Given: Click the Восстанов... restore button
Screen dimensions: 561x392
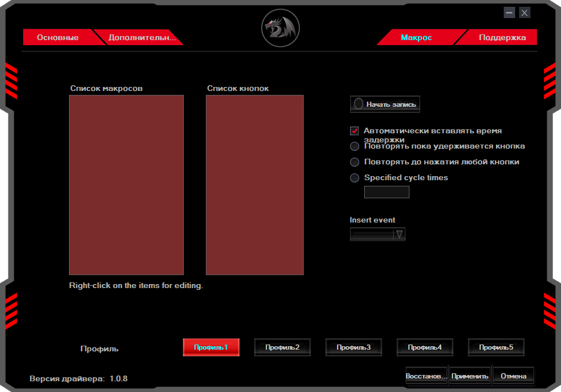Looking at the screenshot, I should tap(426, 376).
